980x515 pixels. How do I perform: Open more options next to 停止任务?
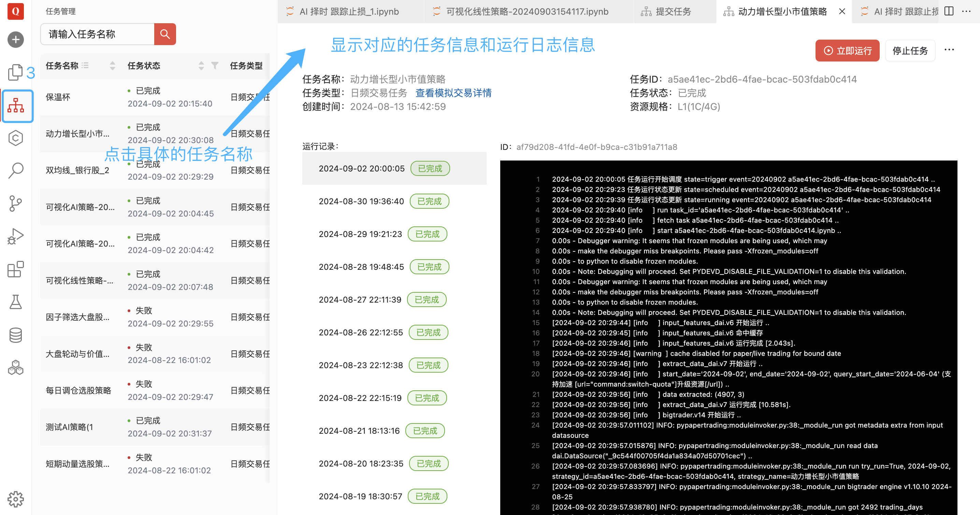click(x=949, y=50)
